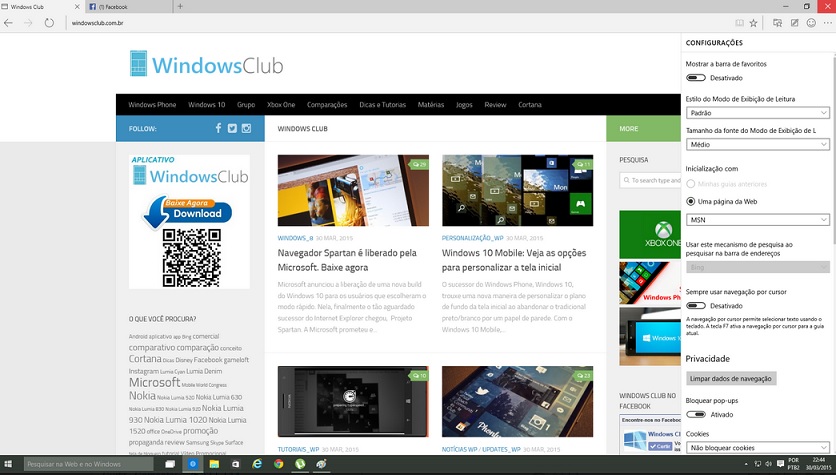This screenshot has height=475, width=836.
Task: Open the reading font size Médio dropdown
Action: click(757, 145)
